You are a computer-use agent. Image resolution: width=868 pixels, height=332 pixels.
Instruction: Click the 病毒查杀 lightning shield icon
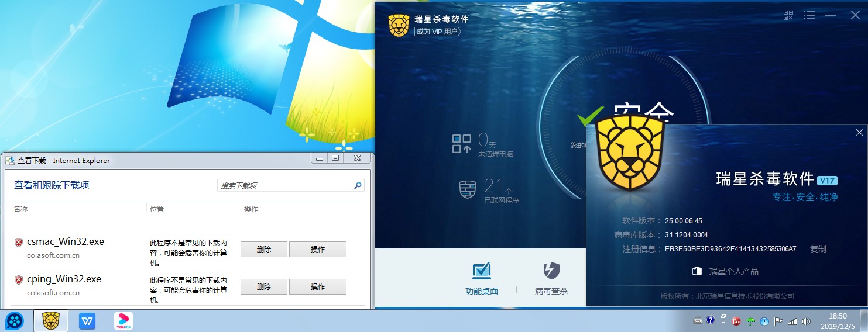(x=551, y=271)
